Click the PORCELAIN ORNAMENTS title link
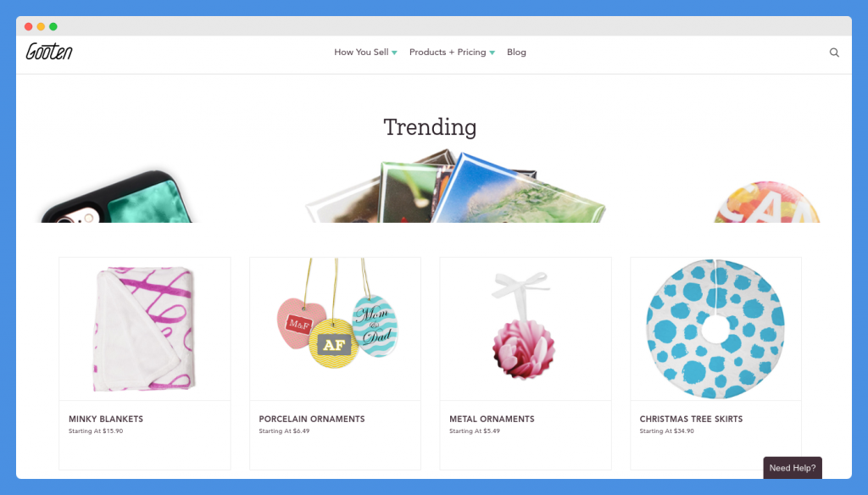 [312, 420]
